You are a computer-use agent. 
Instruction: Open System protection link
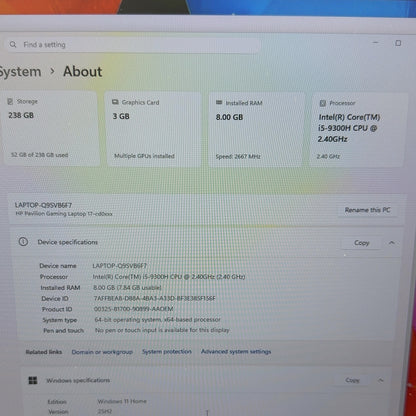tap(167, 352)
